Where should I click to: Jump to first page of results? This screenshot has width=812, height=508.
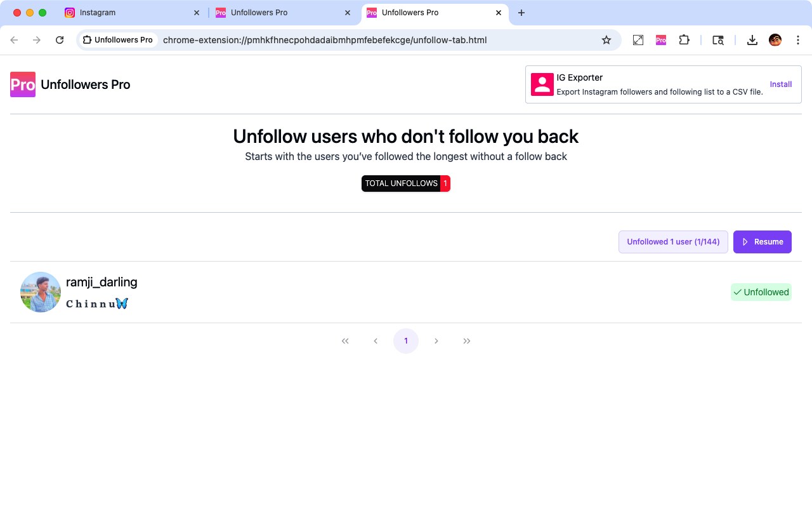click(x=345, y=341)
